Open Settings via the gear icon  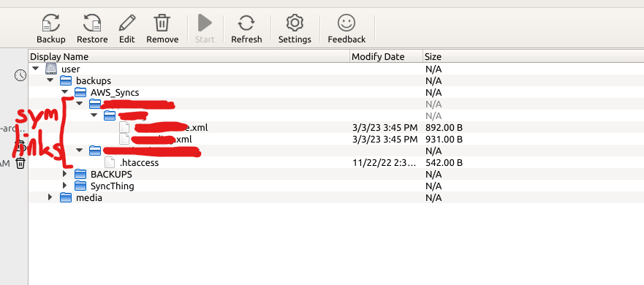[295, 23]
